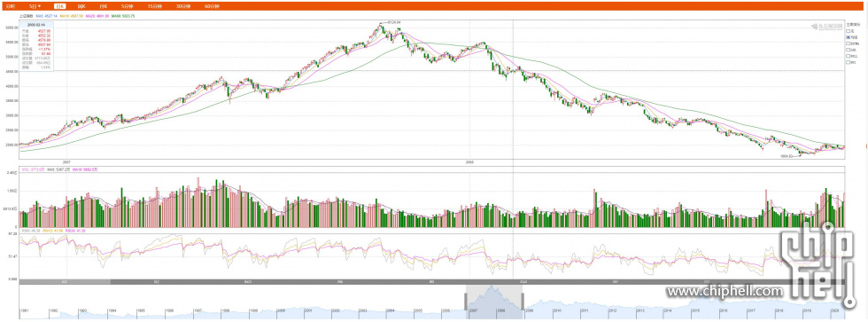868x322 pixels.
Task: Click the date header in quote tooltip
Action: pyautogui.click(x=36, y=25)
